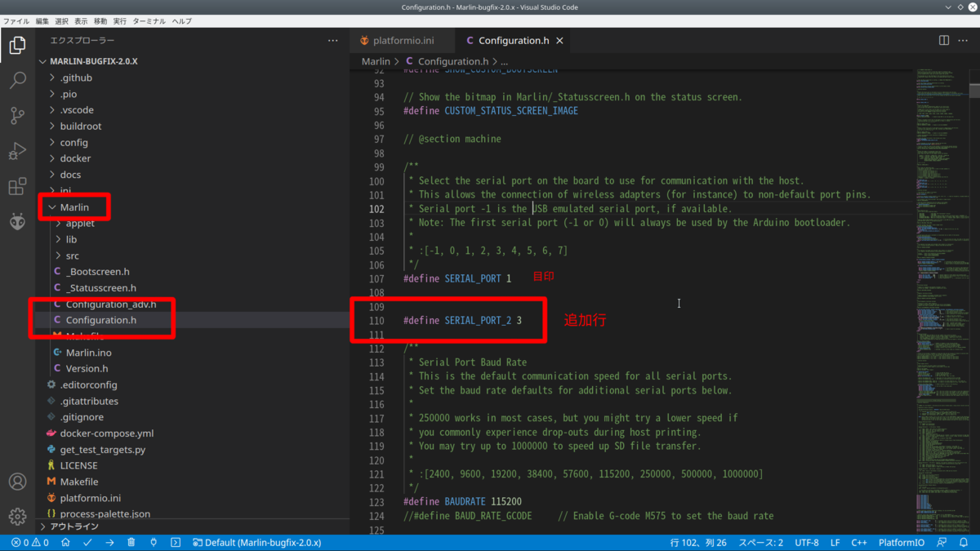Viewport: 980px width, 551px height.
Task: Open the 編集 menu
Action: (x=42, y=20)
